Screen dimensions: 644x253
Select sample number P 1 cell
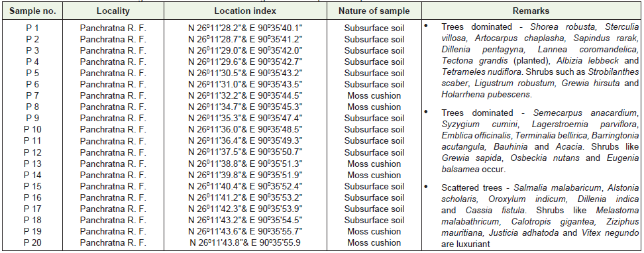[32, 28]
